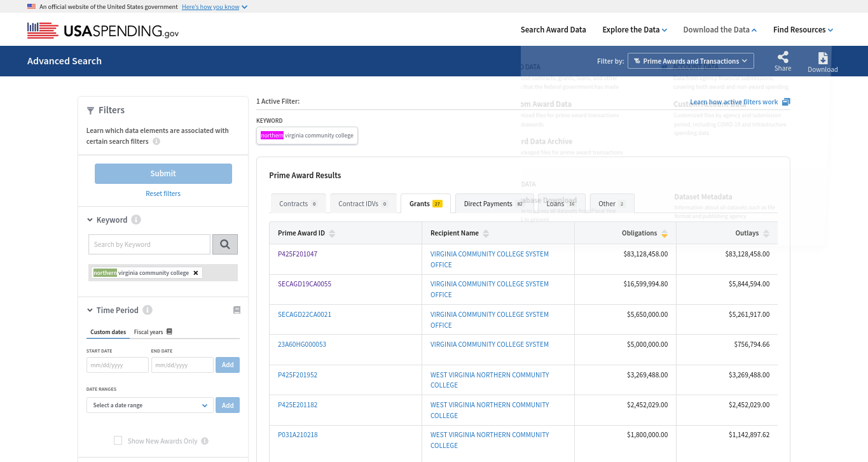
Task: Click the funnel Filters icon
Action: pos(90,111)
